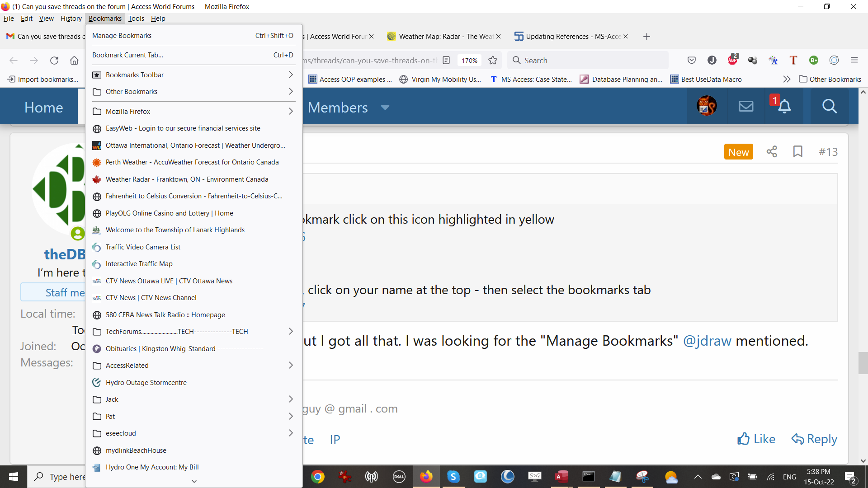
Task: Open the forum inbox envelope icon
Action: (x=746, y=107)
